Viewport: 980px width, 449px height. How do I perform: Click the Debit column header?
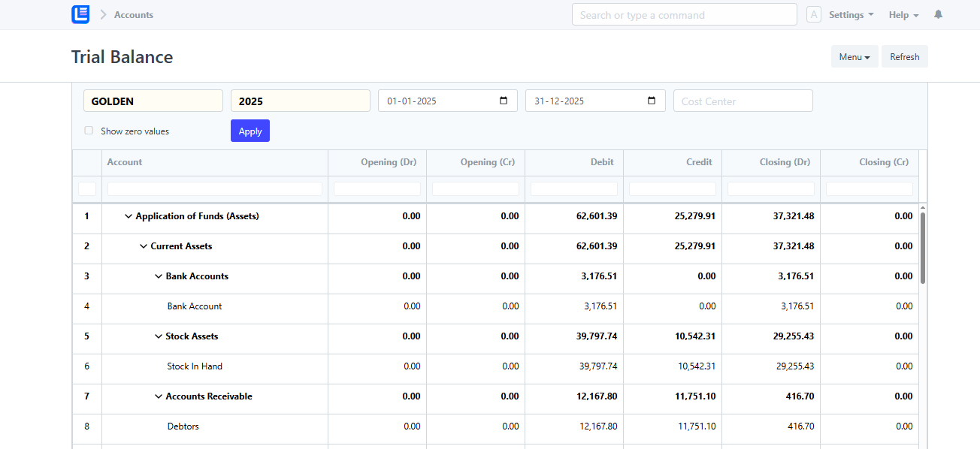(x=574, y=162)
